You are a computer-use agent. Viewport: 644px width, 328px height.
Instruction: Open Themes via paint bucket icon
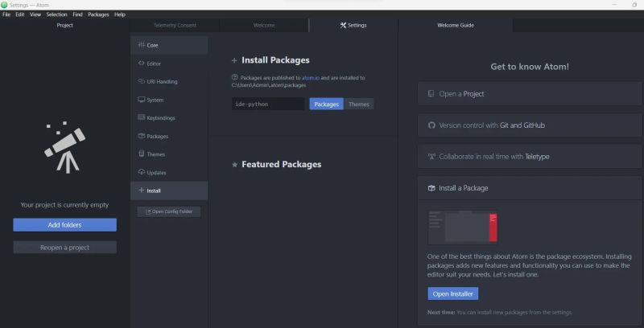(x=142, y=154)
